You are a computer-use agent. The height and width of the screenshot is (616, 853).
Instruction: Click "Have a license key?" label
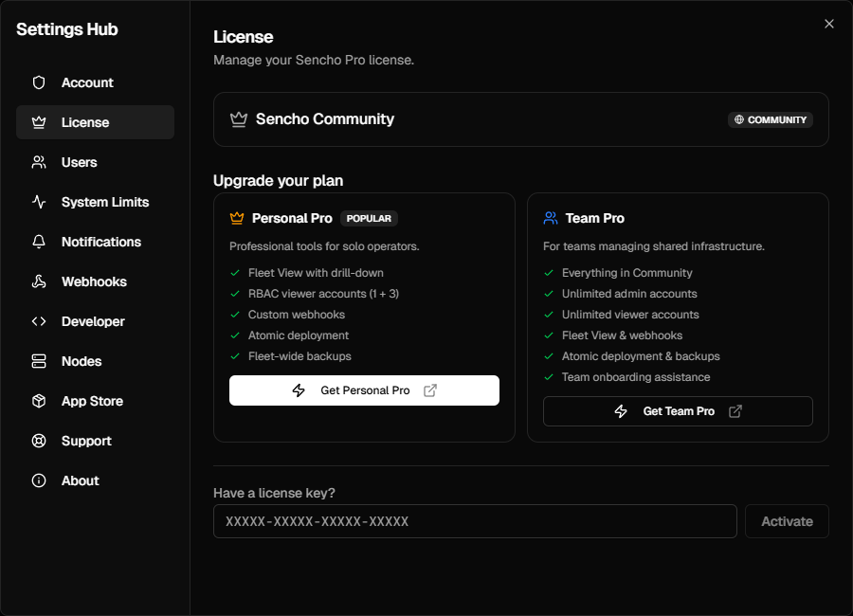tap(274, 493)
